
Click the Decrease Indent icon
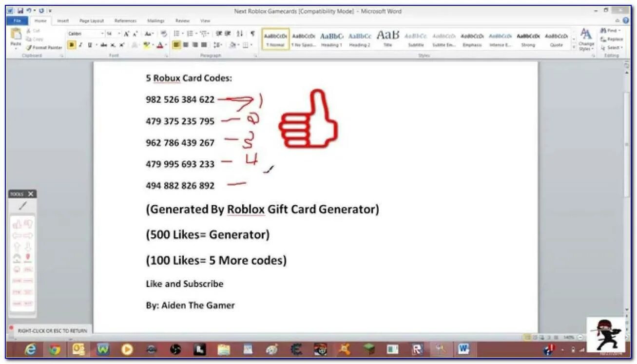[x=219, y=34]
